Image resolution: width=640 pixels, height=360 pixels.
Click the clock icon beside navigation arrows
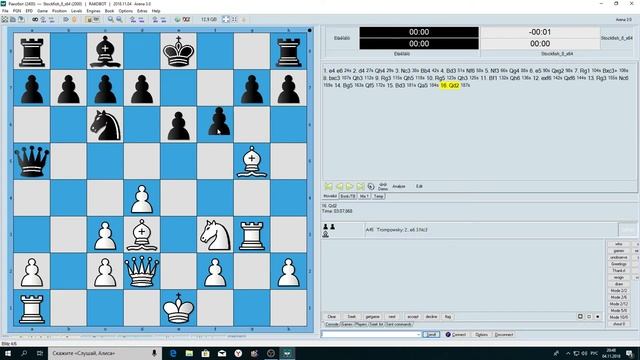[371, 186]
